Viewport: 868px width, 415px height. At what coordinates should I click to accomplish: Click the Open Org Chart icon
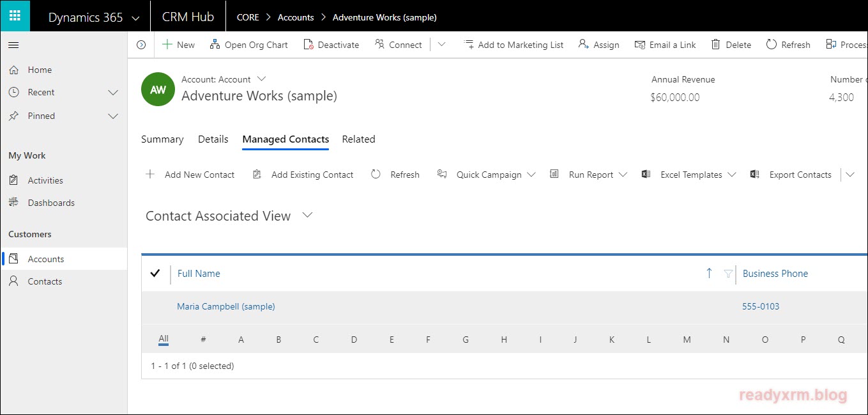[215, 45]
